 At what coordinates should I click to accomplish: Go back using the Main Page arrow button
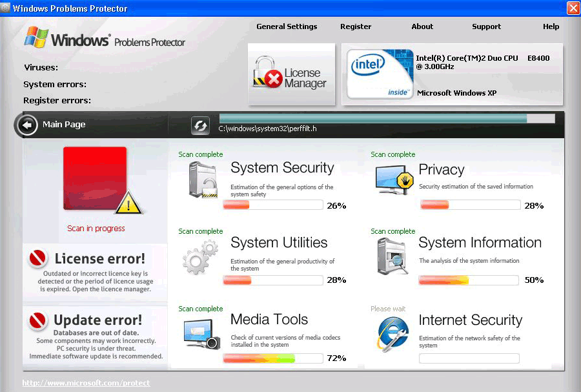coord(26,125)
